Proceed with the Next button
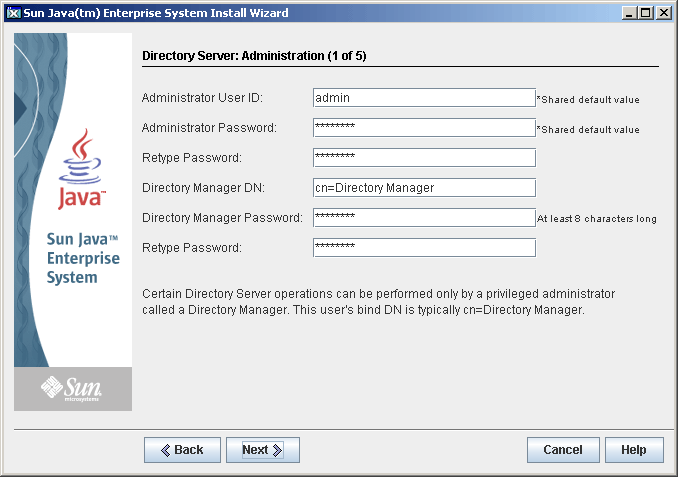This screenshot has width=678, height=477. click(x=262, y=450)
